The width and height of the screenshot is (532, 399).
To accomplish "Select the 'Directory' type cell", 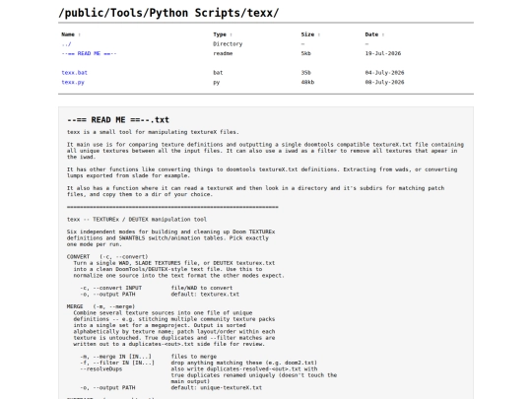I will pyautogui.click(x=228, y=44).
